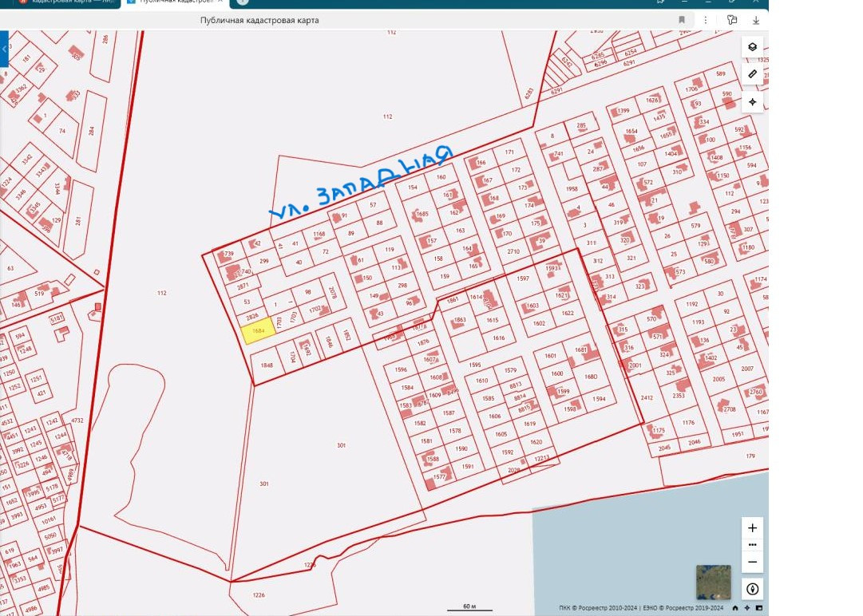This screenshot has width=863, height=616.
Task: Select parcel 519 on the map
Action: (38, 293)
